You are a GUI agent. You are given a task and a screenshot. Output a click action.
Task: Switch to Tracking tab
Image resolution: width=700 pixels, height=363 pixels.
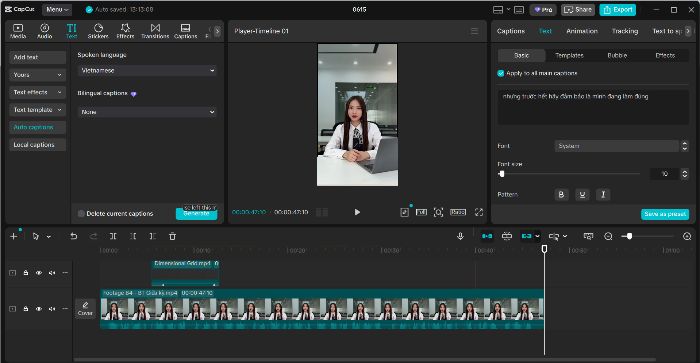click(x=625, y=31)
